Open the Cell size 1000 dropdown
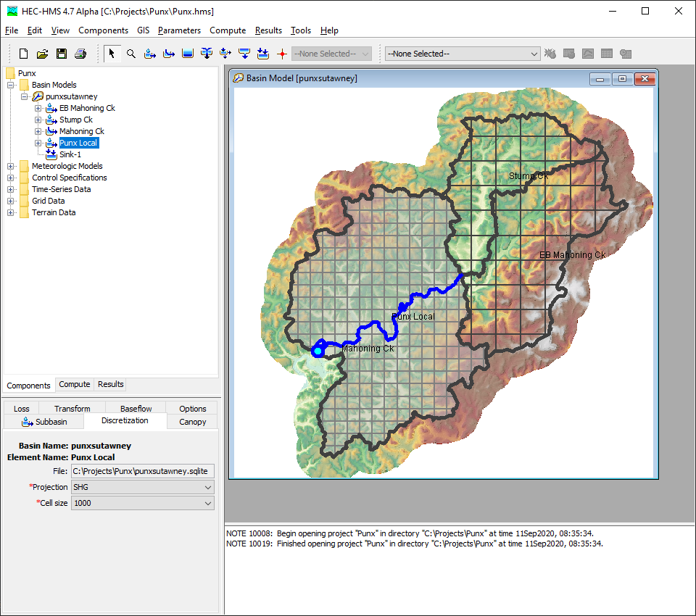Image resolution: width=696 pixels, height=616 pixels. (143, 503)
